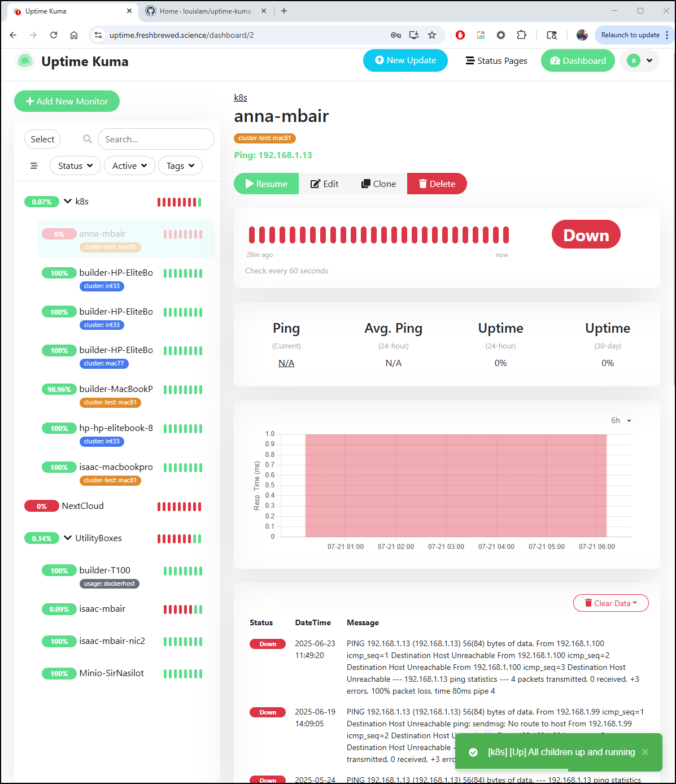Go forward using the browser forward arrow
The width and height of the screenshot is (676, 784).
pyautogui.click(x=33, y=35)
